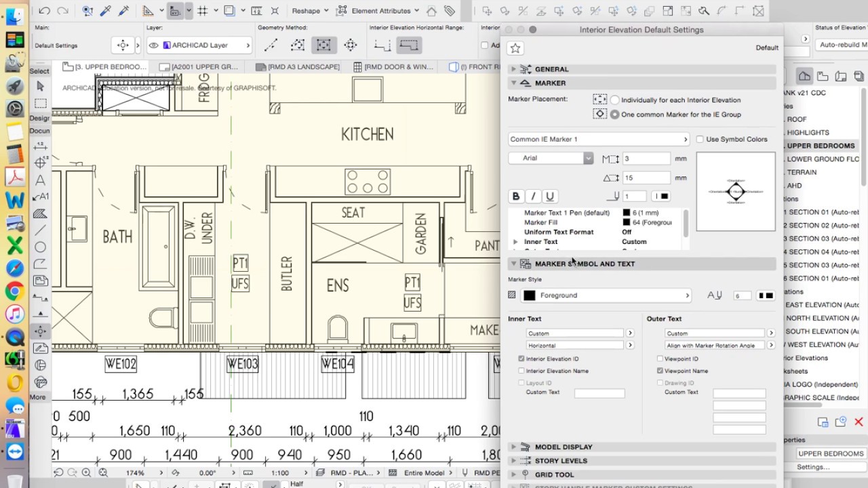Choose the rotated rectangle geometry method icon
Viewport: 868px width, 488px height.
350,45
